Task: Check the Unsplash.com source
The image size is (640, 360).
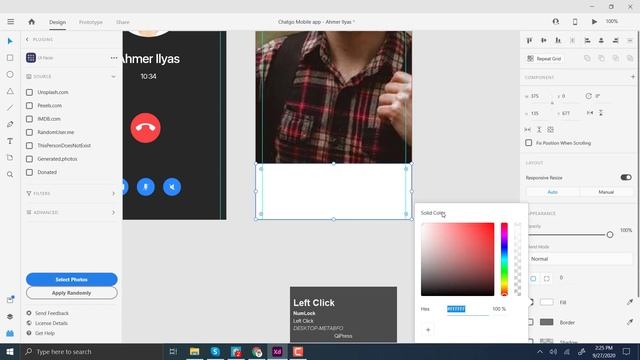Action: pos(29,92)
